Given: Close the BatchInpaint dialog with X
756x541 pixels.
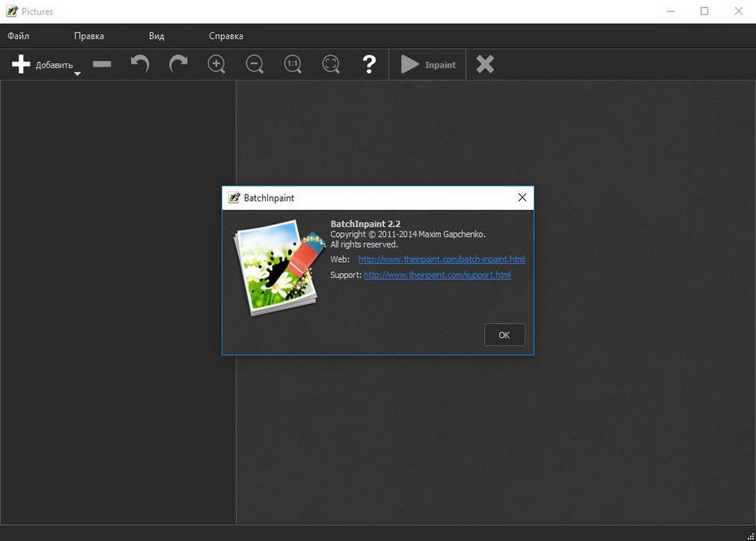Looking at the screenshot, I should (x=522, y=198).
